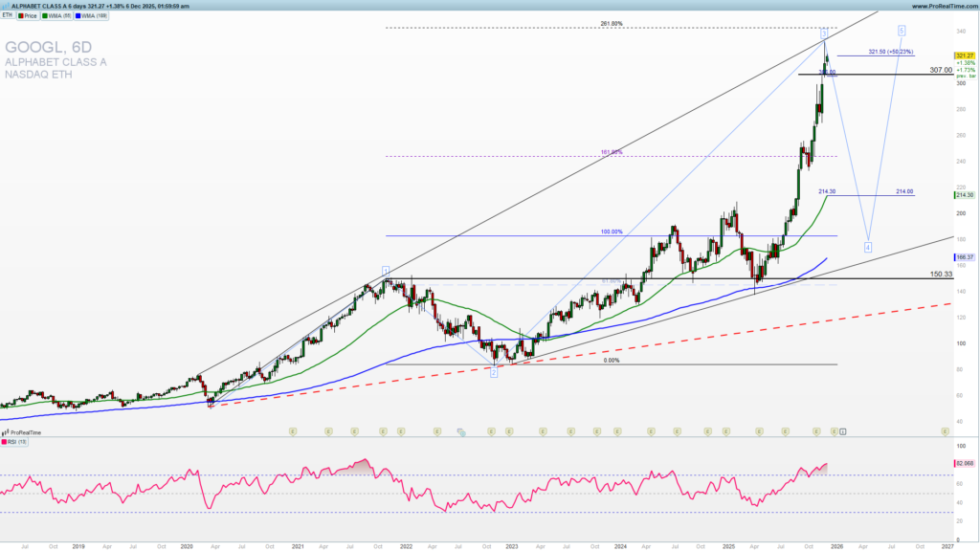This screenshot has height=551, width=980.
Task: Click the RSI (13) indicator label
Action: (13, 442)
